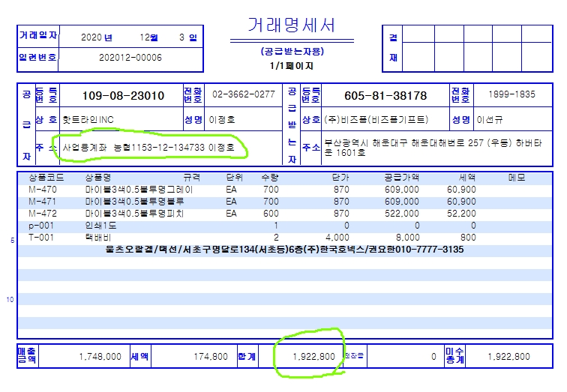The image size is (567, 392).
Task: Click the circled 합계 total 1,922,800
Action: [x=308, y=357]
